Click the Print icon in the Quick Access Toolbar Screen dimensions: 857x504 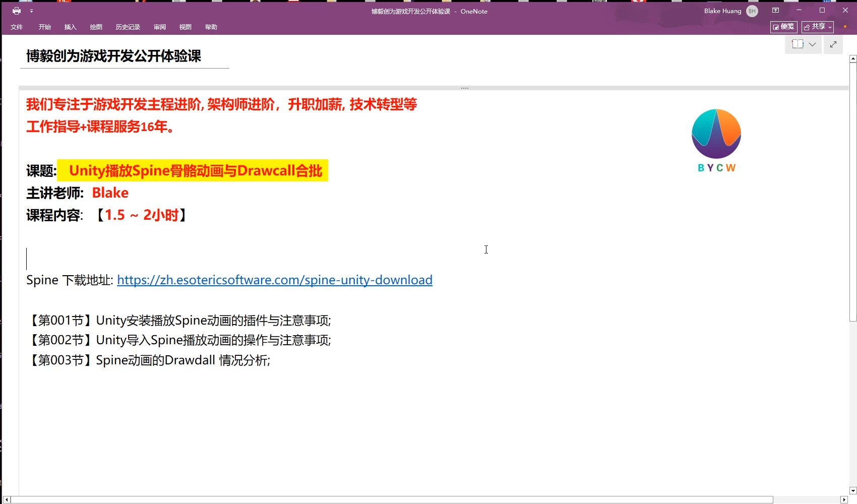(17, 11)
